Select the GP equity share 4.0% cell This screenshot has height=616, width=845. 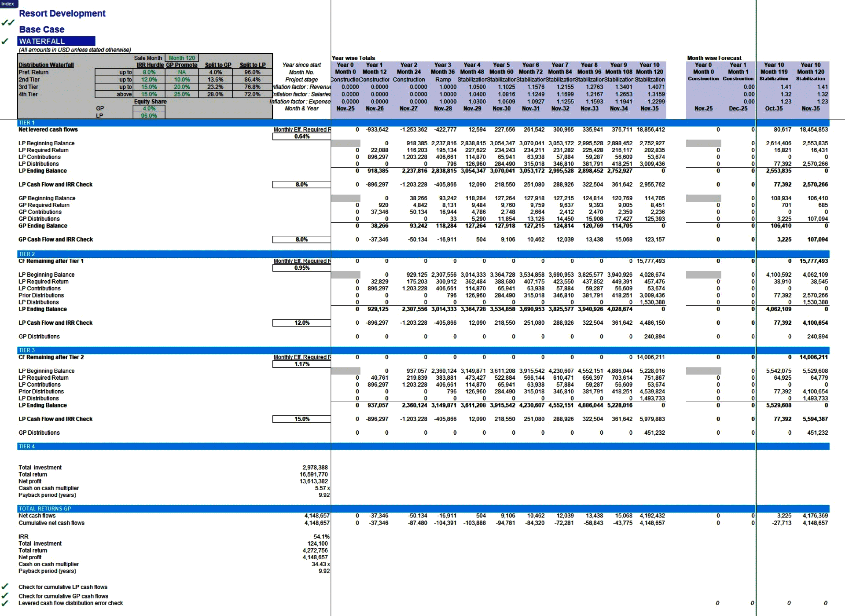pos(149,109)
